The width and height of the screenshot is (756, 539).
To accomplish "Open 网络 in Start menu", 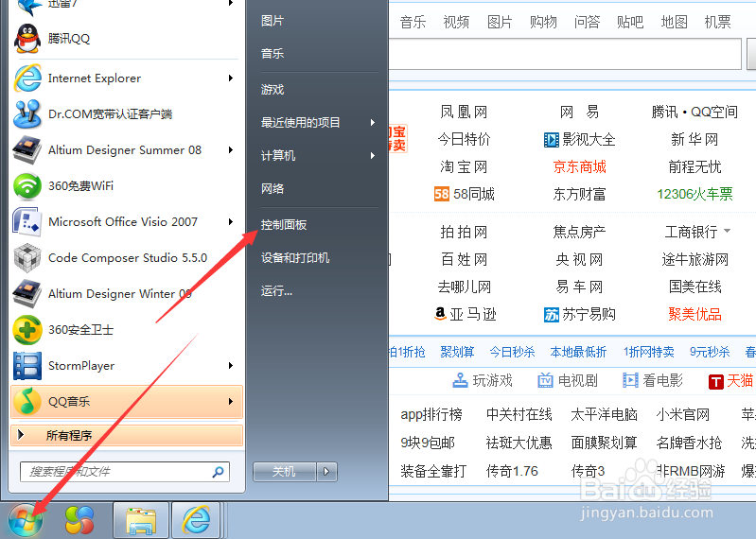I will coord(273,188).
